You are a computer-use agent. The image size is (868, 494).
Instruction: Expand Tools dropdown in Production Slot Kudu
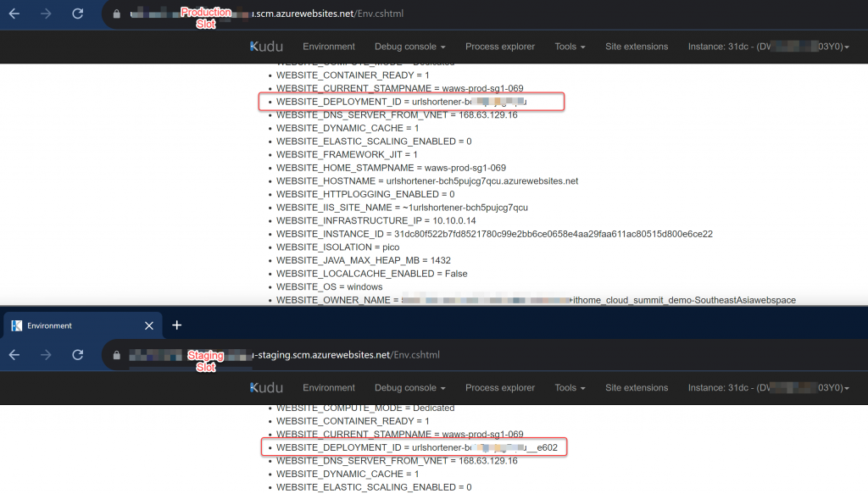(x=570, y=47)
